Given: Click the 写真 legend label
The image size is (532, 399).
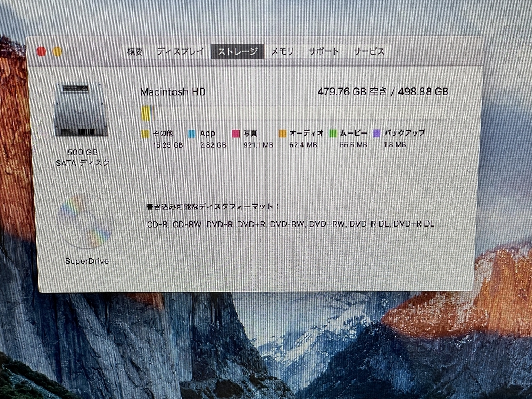Looking at the screenshot, I should (x=250, y=134).
